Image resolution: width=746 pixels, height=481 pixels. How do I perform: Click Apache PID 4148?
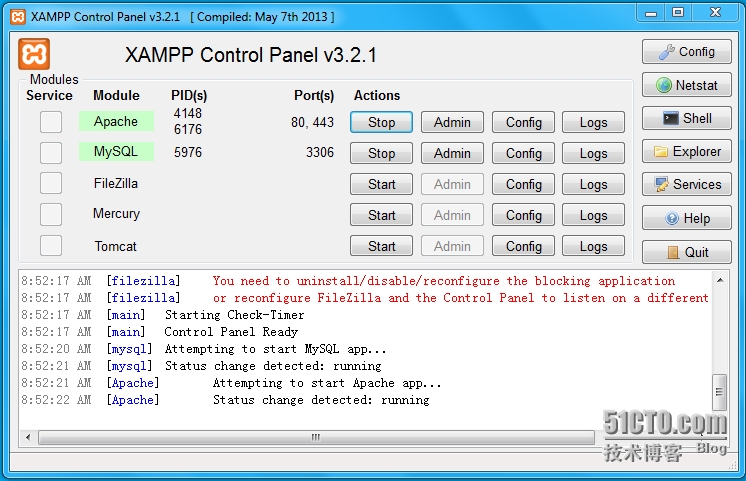coord(187,113)
